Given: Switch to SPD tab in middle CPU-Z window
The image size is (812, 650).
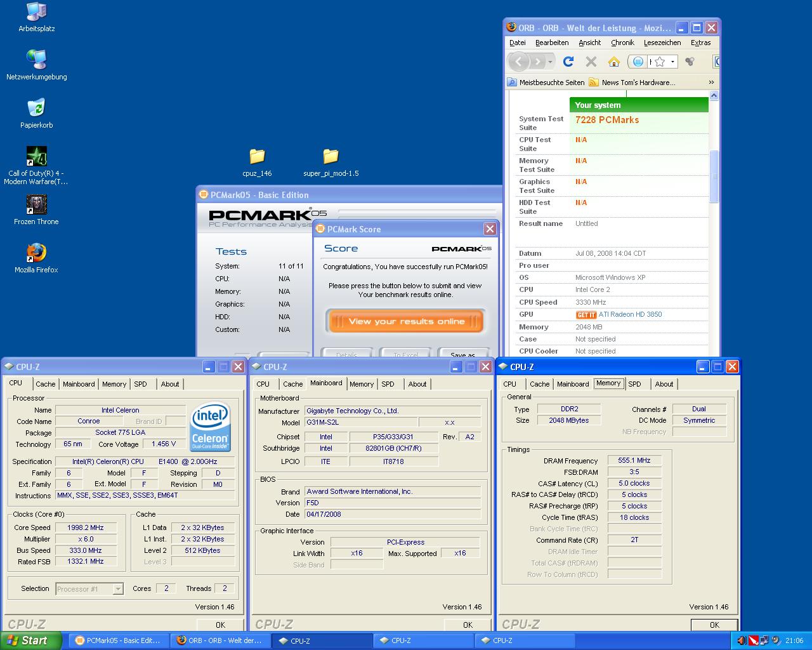Looking at the screenshot, I should tap(388, 384).
